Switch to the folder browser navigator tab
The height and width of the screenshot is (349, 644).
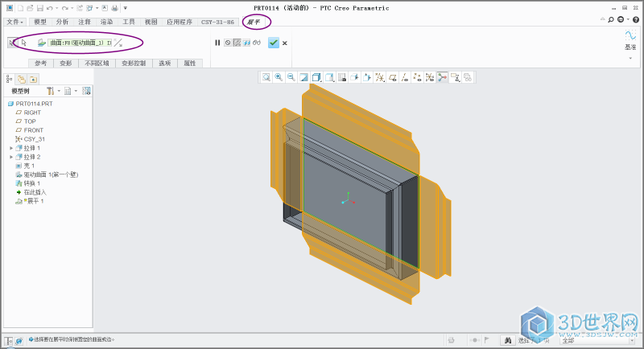pos(22,79)
